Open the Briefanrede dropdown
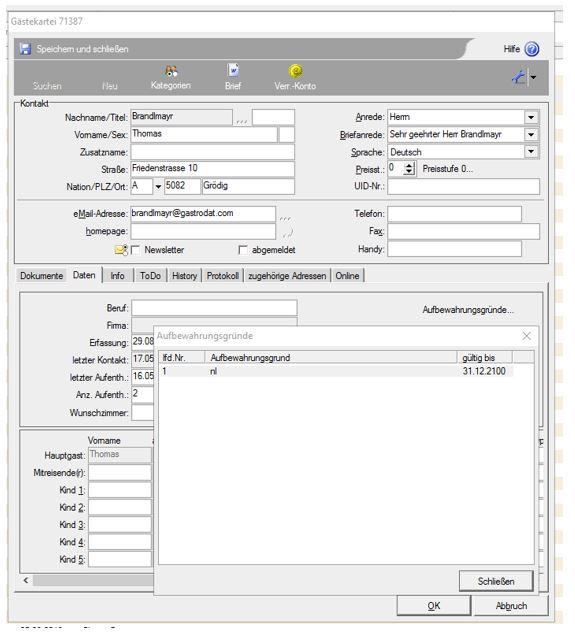 click(x=531, y=135)
